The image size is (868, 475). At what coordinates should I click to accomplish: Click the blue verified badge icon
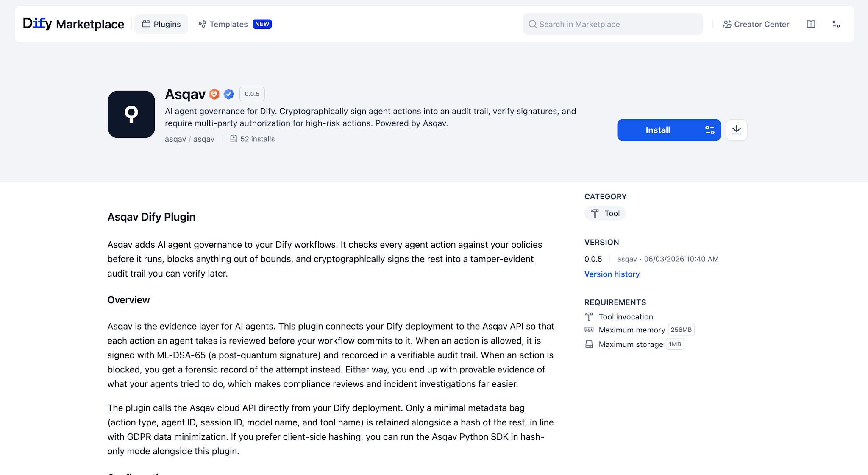229,94
